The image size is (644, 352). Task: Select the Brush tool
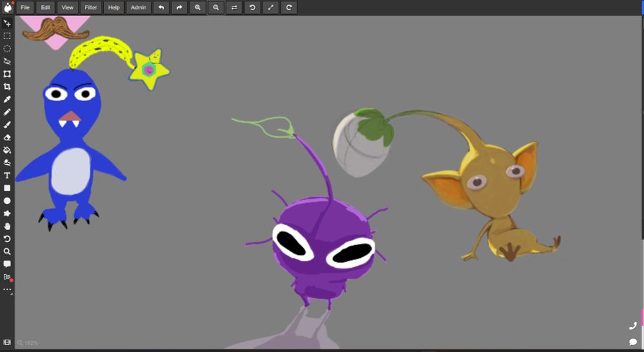(x=7, y=125)
